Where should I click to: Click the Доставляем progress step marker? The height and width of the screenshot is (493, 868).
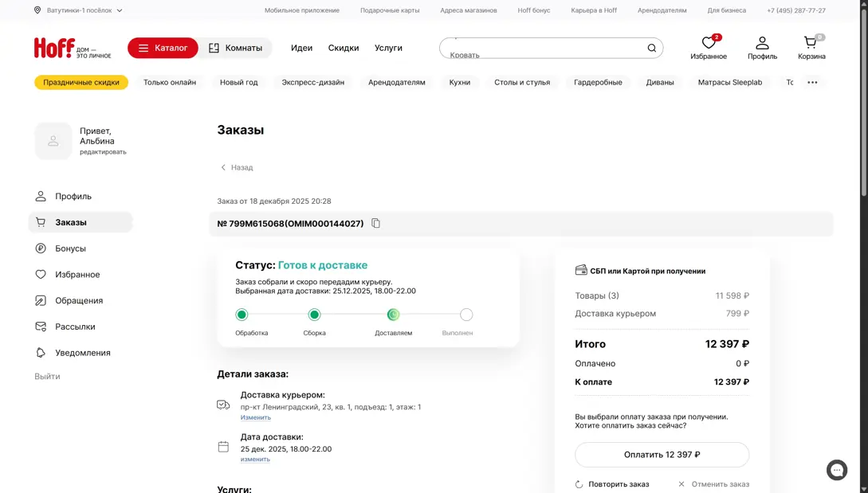pos(394,315)
